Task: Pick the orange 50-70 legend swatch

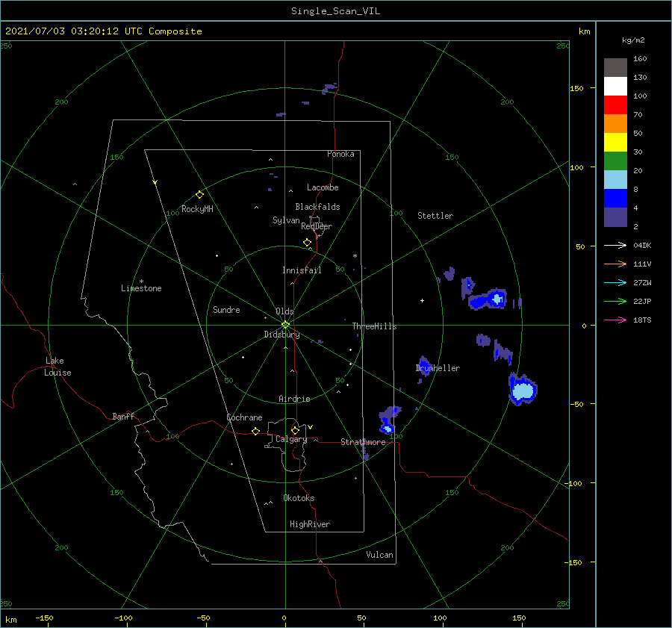Action: (615, 124)
